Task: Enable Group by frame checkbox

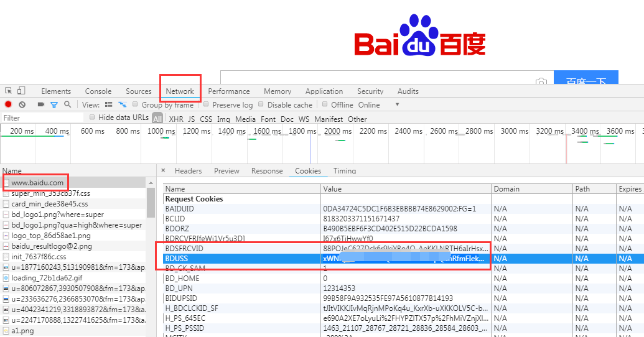Action: pos(135,104)
